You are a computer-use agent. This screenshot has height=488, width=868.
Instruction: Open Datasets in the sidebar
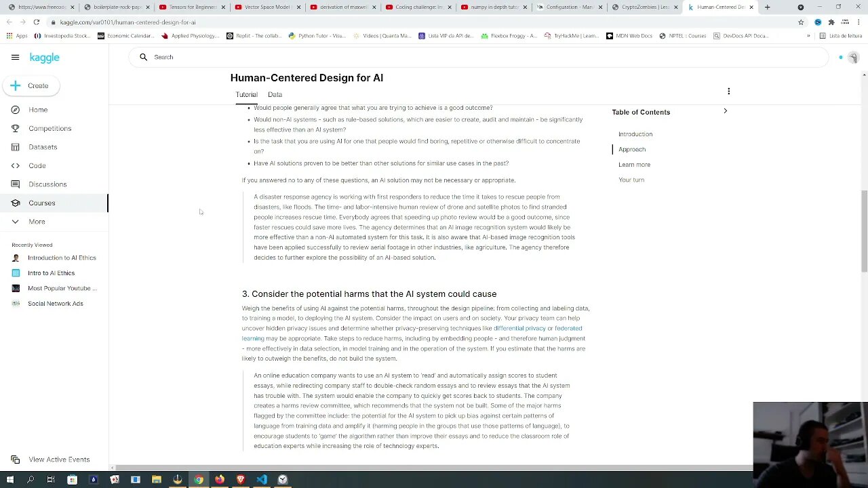click(43, 147)
